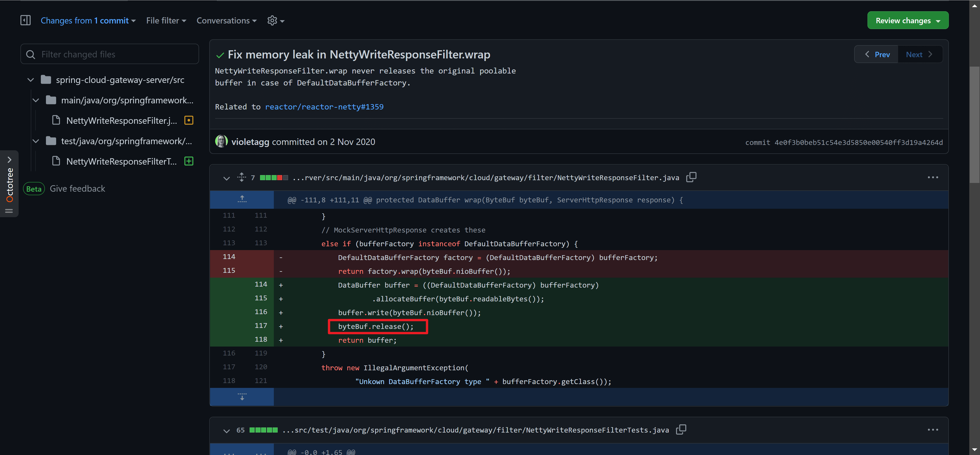This screenshot has width=980, height=455.
Task: Toggle the file tree sidebar icon
Action: click(x=26, y=20)
